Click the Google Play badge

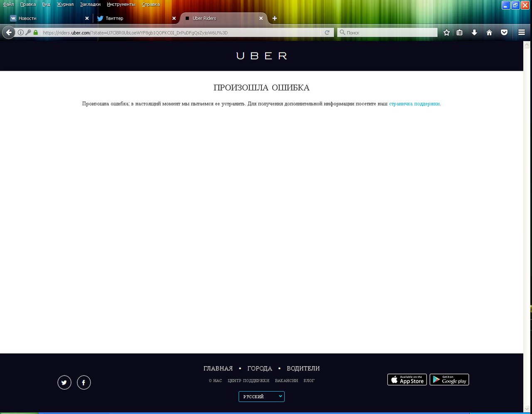(449, 379)
